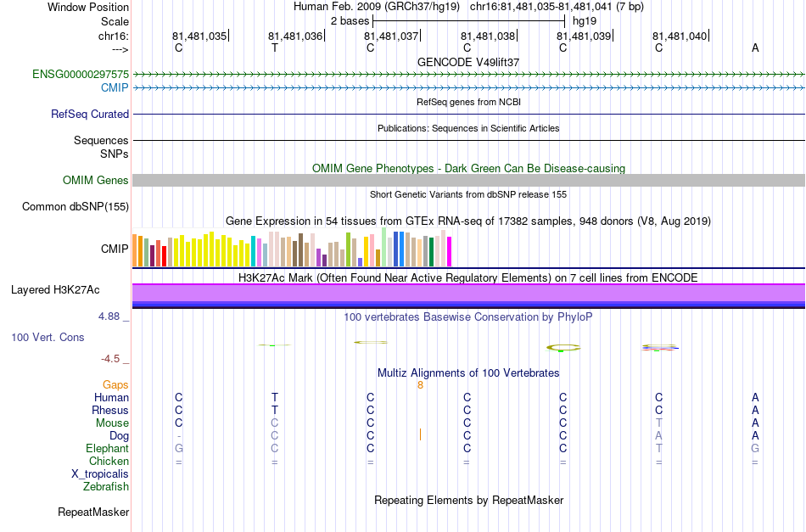Open RefSeq Curated track settings
The height and width of the screenshot is (532, 806).
pyautogui.click(x=90, y=114)
